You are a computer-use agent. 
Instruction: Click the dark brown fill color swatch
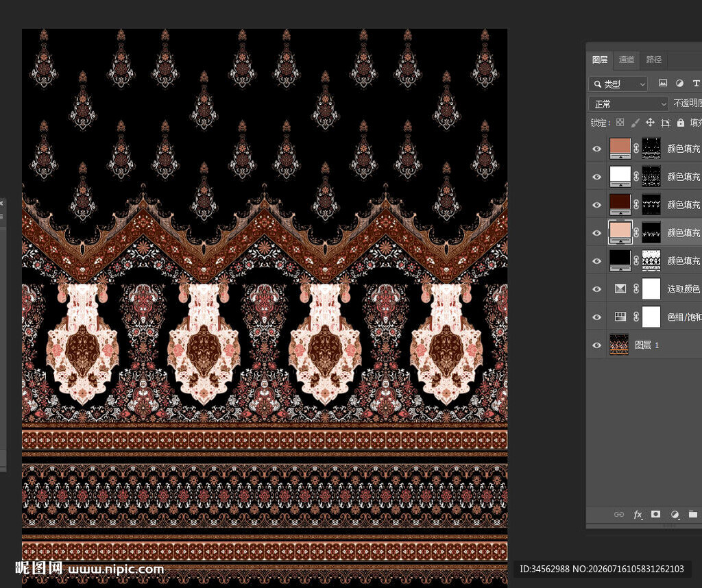tap(620, 204)
